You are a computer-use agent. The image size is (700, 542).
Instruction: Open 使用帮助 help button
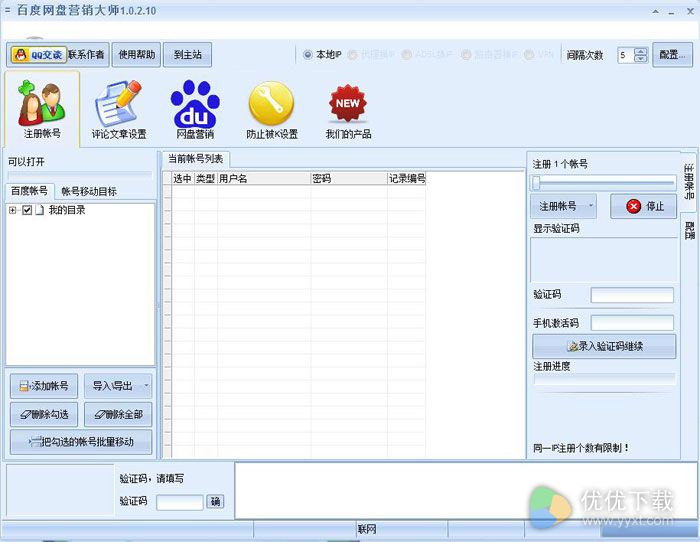click(x=137, y=55)
